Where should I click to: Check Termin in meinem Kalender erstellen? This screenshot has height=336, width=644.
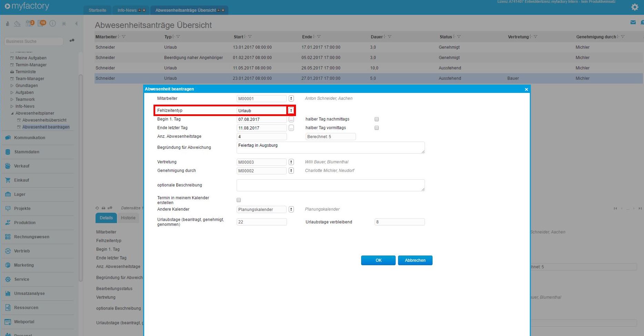[239, 200]
